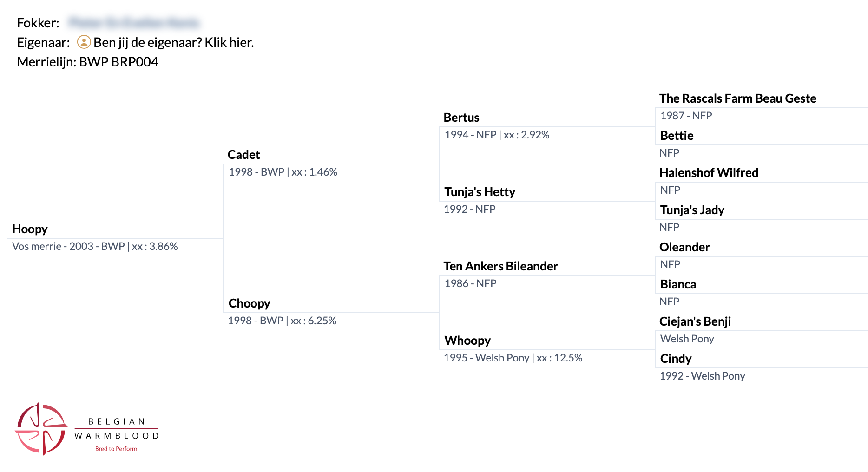Open The Rascals Farm Beau Geste

737,98
